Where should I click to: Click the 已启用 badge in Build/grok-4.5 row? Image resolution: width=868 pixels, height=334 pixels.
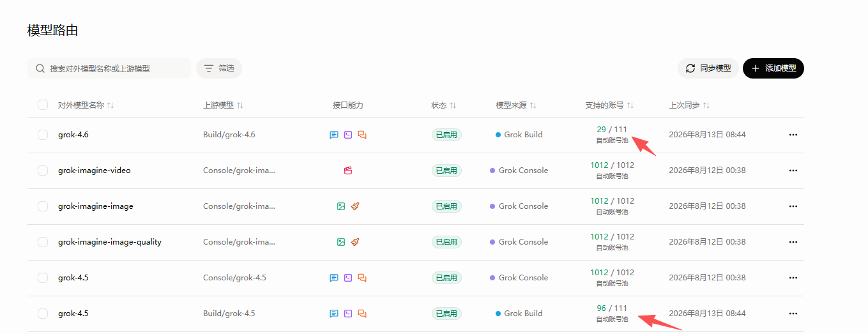pyautogui.click(x=446, y=314)
